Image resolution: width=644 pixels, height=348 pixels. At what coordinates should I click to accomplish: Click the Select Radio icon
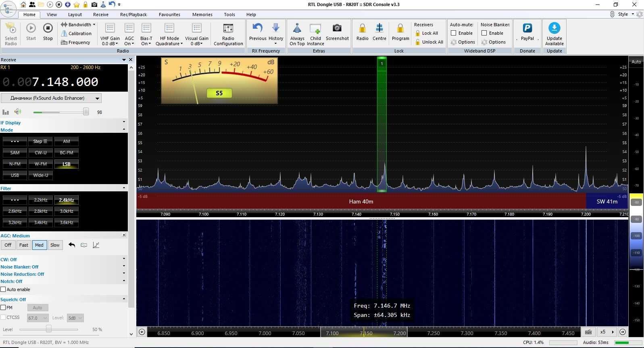(x=11, y=34)
